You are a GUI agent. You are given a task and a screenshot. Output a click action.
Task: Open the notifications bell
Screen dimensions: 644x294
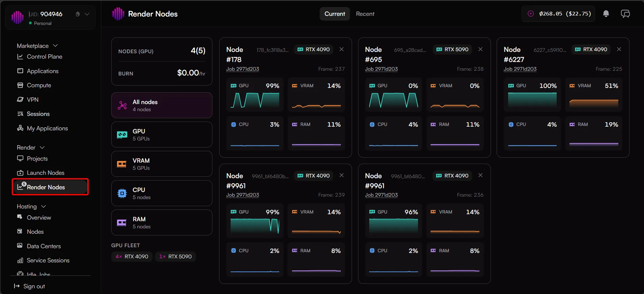tap(606, 14)
